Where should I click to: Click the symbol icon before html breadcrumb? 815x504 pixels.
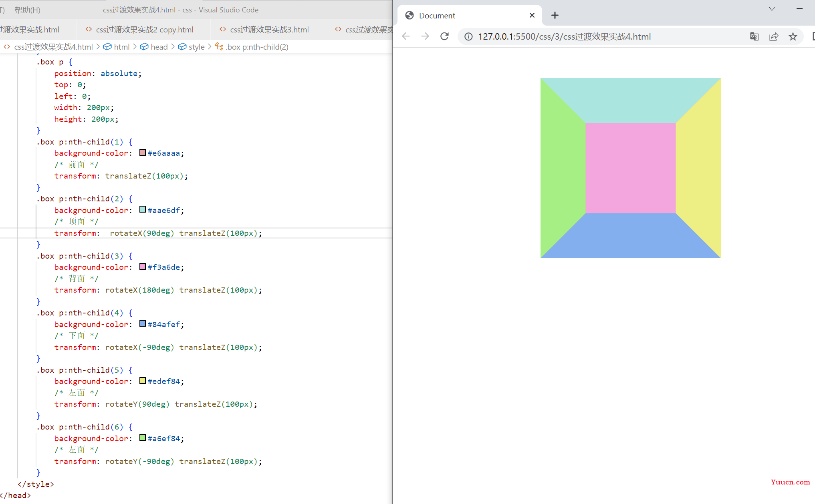[x=107, y=46]
